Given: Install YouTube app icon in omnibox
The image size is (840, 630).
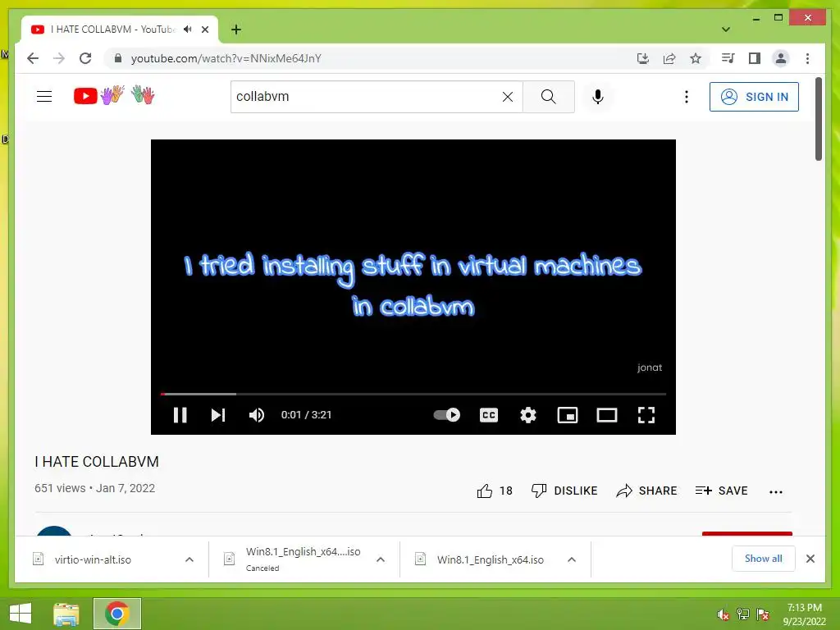Looking at the screenshot, I should tap(643, 58).
